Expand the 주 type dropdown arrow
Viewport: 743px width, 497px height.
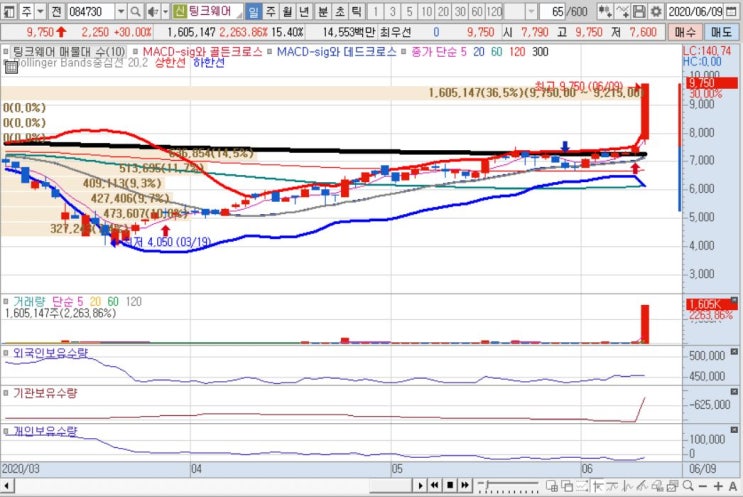click(40, 11)
